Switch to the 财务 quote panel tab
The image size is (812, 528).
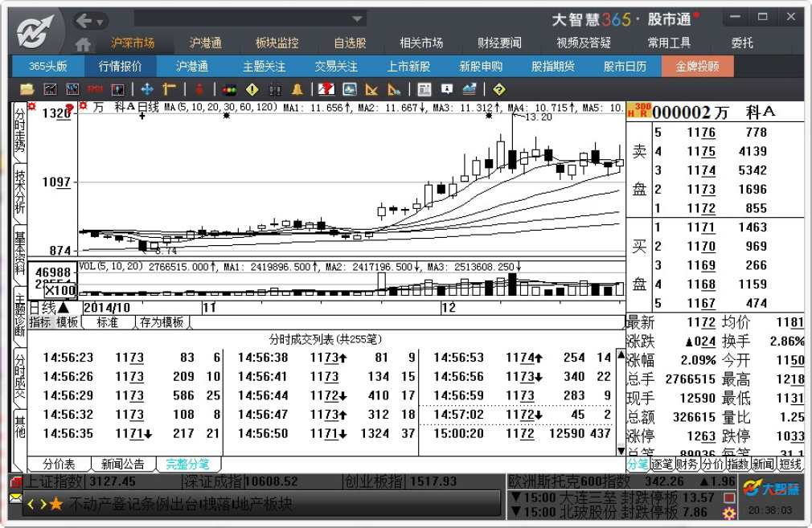pyautogui.click(x=687, y=465)
